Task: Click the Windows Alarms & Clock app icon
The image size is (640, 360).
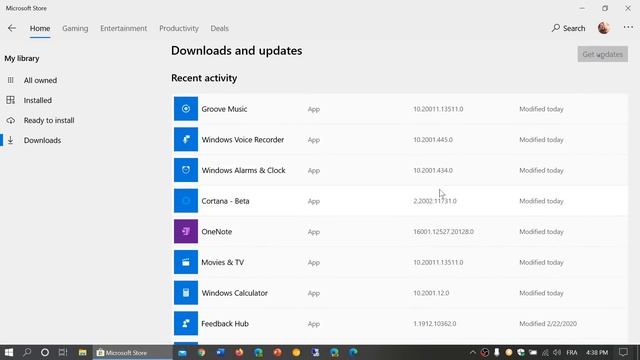Action: click(x=186, y=170)
